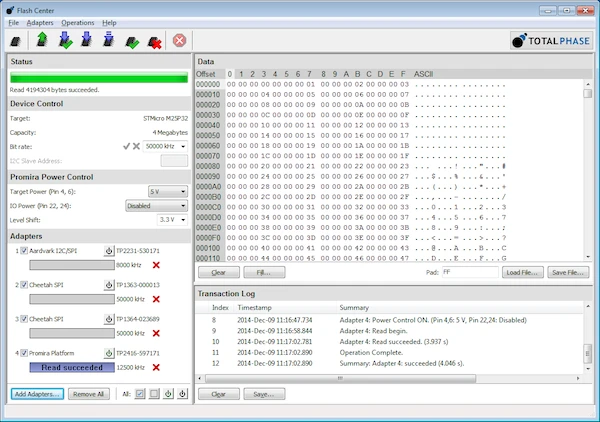600x422 pixels.
Task: Click the ASCII column header
Action: (x=423, y=74)
